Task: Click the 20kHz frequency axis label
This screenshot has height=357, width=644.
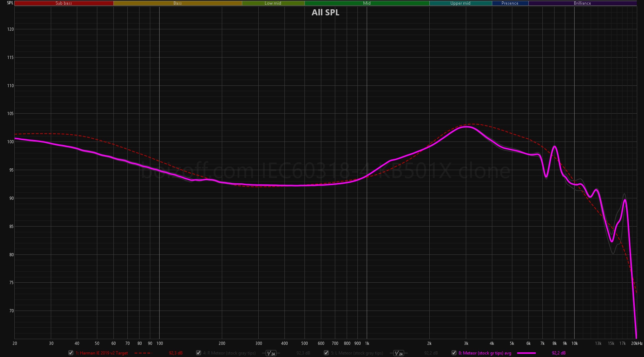Action: click(637, 343)
